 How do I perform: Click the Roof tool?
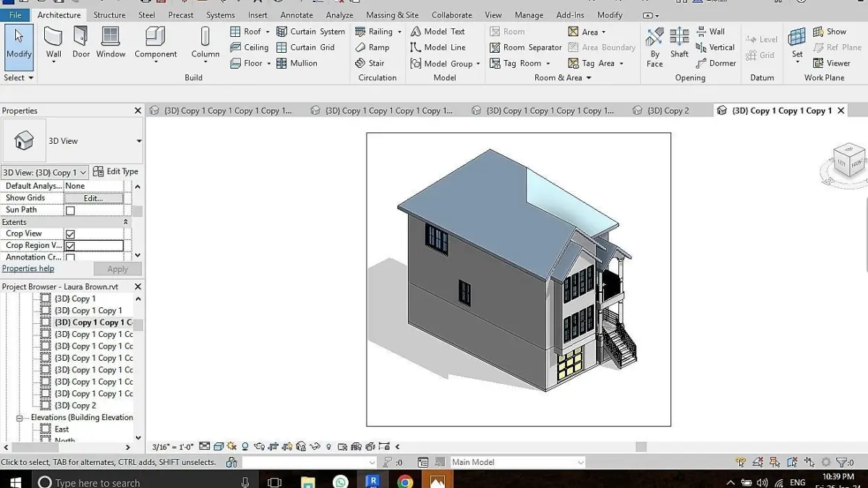246,32
